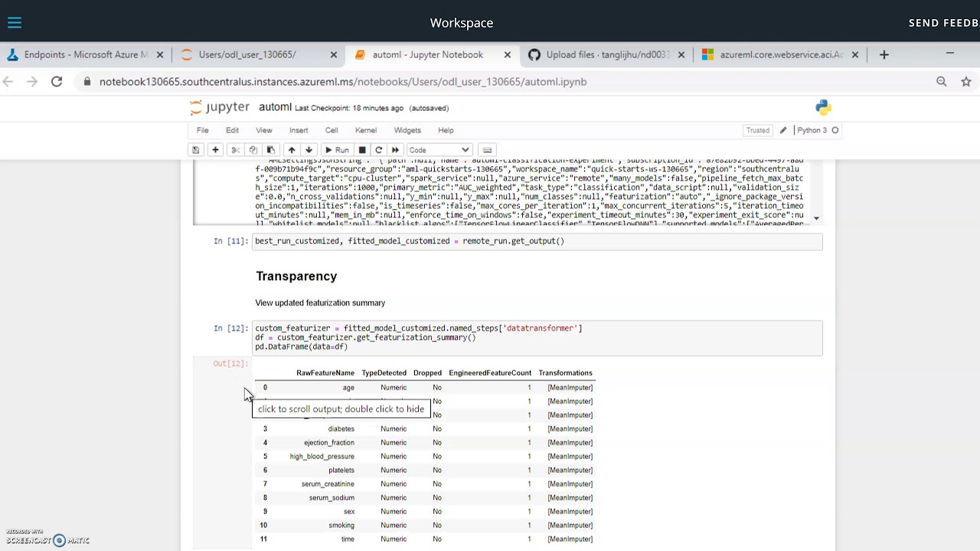
Task: Close the automl Jupyter Notebook tab
Action: coord(507,54)
